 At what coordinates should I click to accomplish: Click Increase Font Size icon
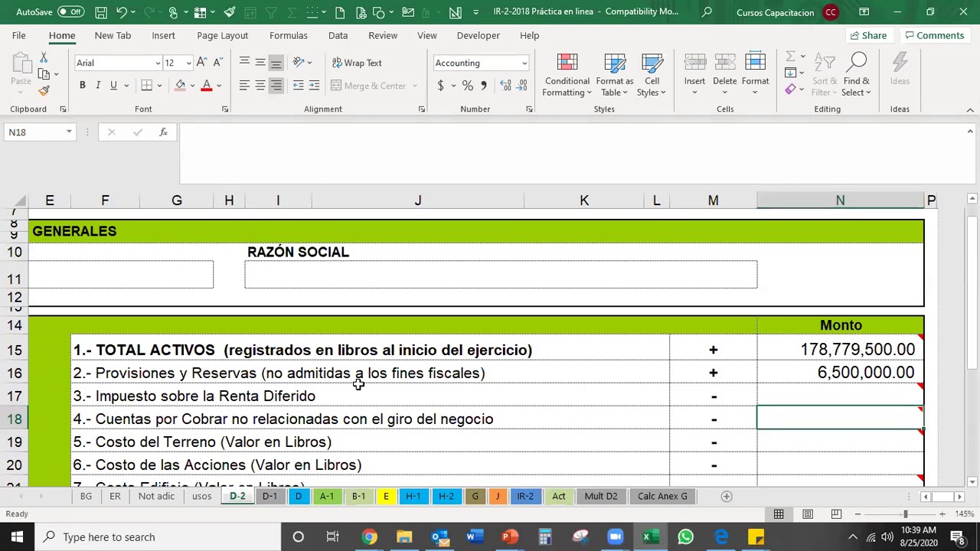201,63
